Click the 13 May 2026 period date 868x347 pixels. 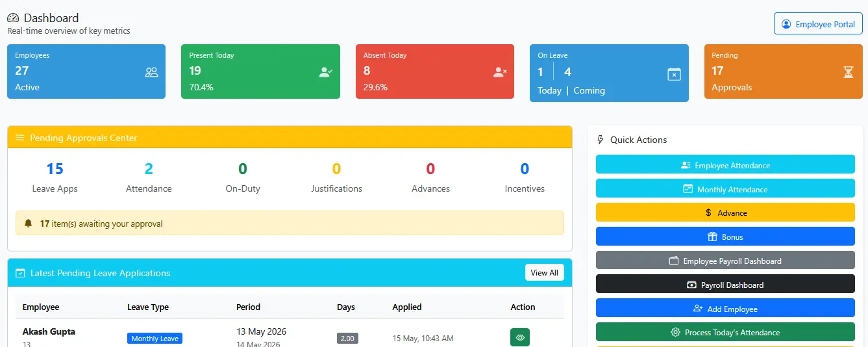point(261,331)
